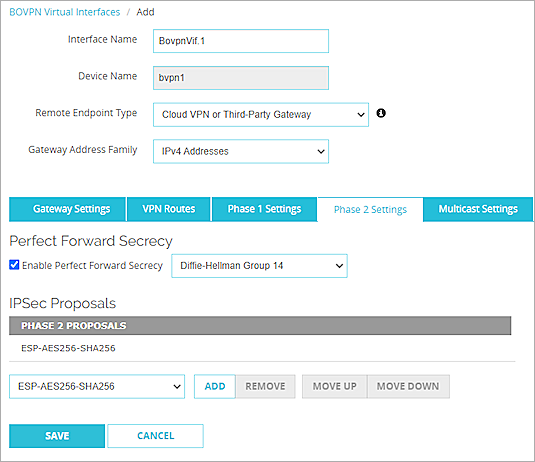The image size is (535, 462).
Task: Click the MOVE DOWN button
Action: tap(408, 387)
